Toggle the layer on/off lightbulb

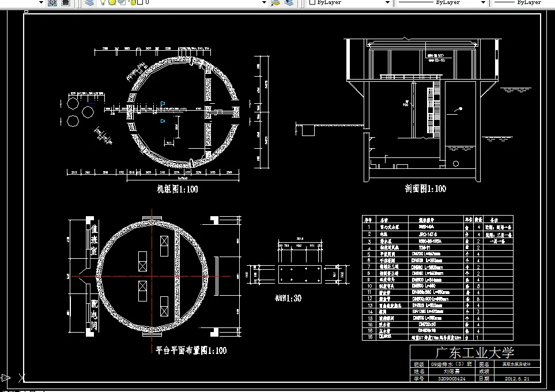(103, 2)
